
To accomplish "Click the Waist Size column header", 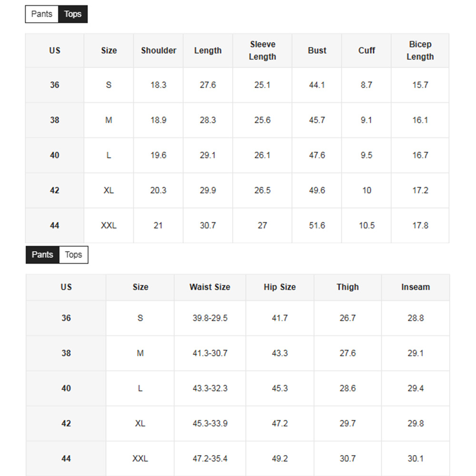I will pos(210,287).
